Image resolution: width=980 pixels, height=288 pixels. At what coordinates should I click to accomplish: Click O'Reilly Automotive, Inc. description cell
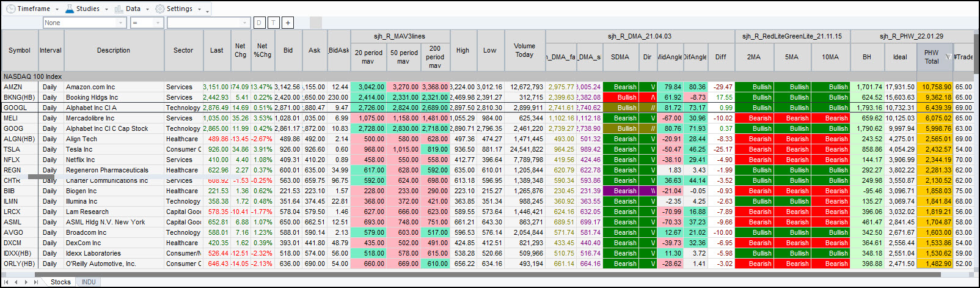114,264
